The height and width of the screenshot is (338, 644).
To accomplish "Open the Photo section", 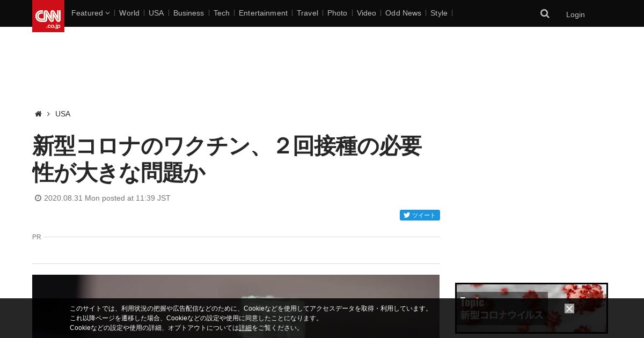I will (x=337, y=13).
